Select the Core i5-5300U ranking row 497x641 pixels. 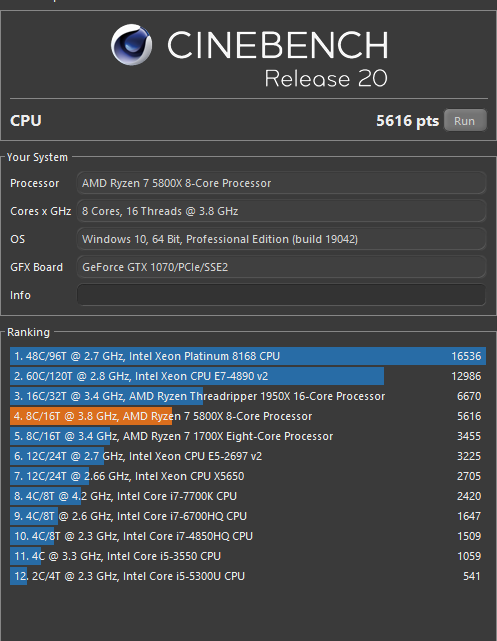coord(248,576)
